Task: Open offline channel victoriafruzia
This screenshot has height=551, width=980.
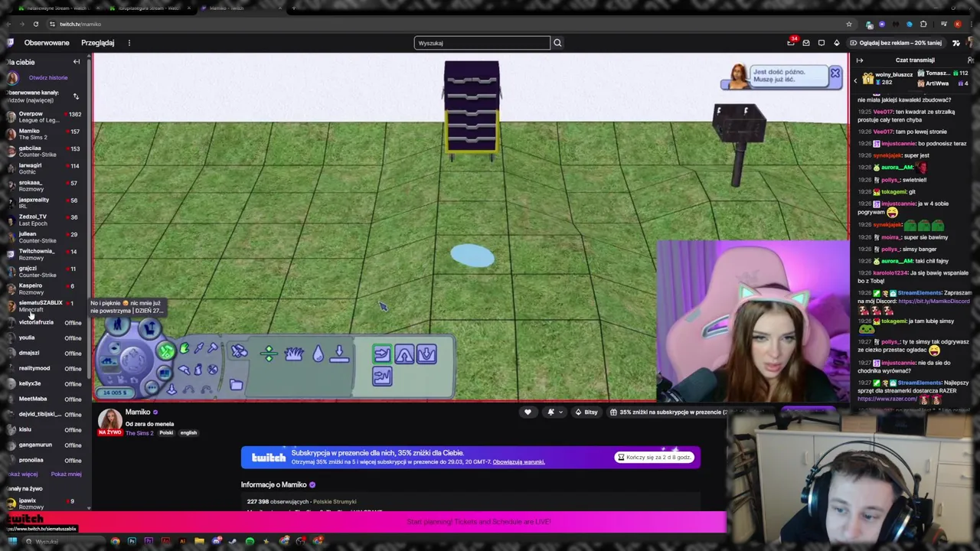Action: (46, 323)
